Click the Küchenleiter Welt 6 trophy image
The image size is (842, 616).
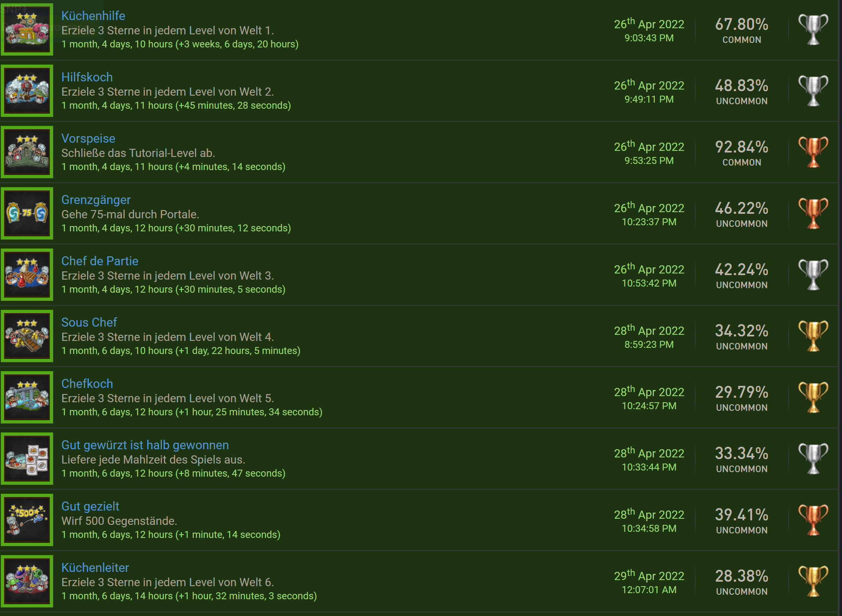coord(27,581)
